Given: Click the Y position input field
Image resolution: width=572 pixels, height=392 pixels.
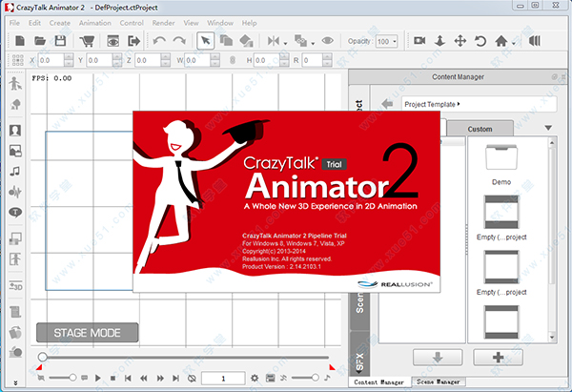Looking at the screenshot, I should [x=100, y=60].
